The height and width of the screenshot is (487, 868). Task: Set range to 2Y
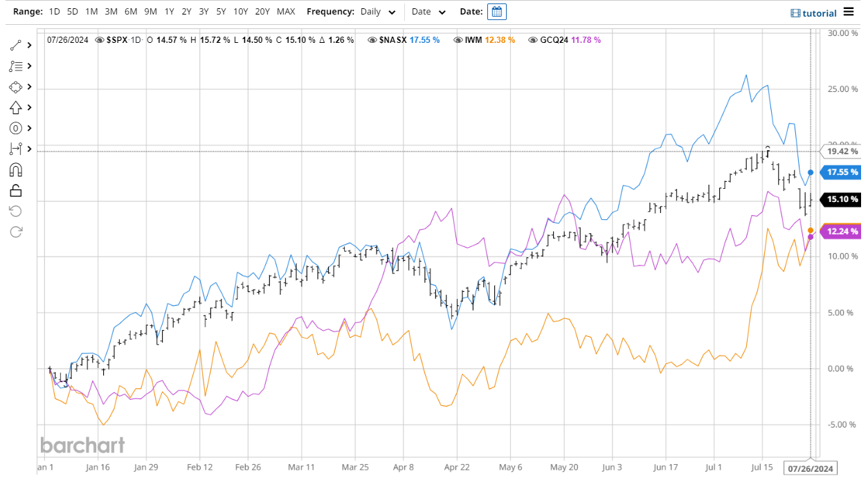coord(187,12)
